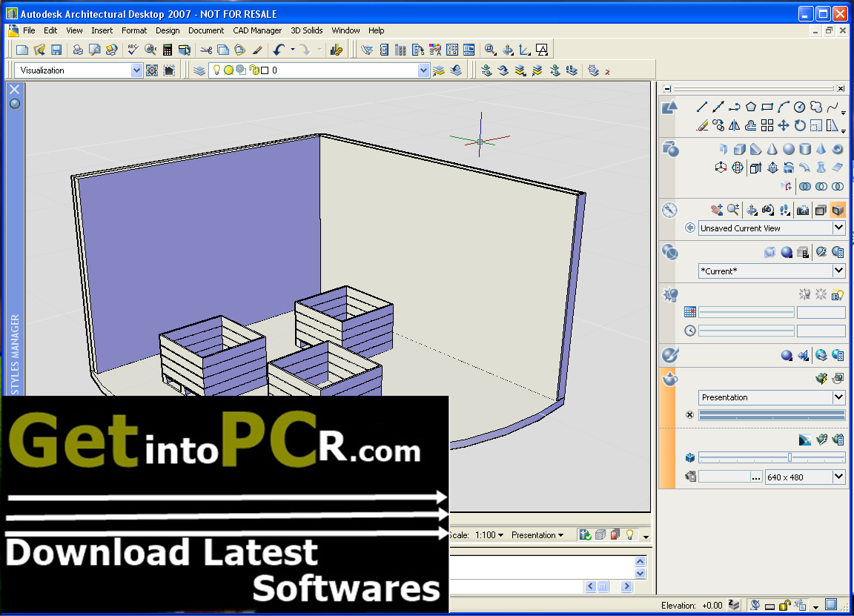Screen dimensions: 854x616
Task: Open Presentation display configuration dropdown in status bar
Action: [537, 535]
